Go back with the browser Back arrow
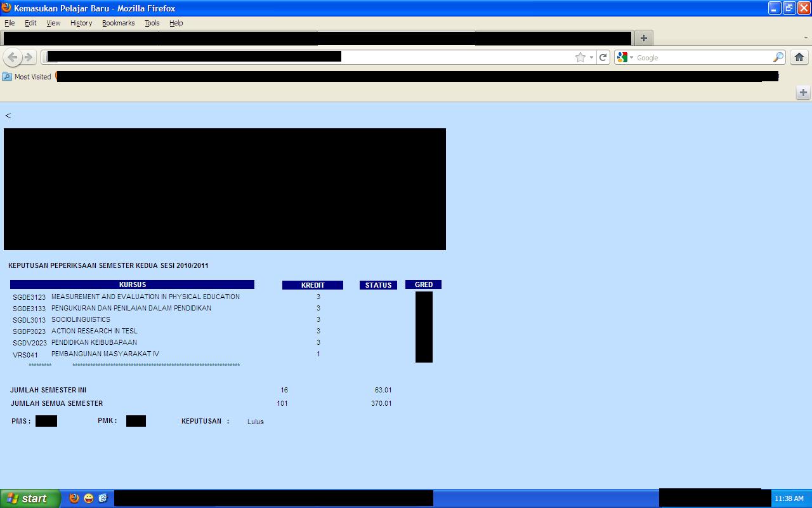812x508 pixels. click(x=12, y=57)
